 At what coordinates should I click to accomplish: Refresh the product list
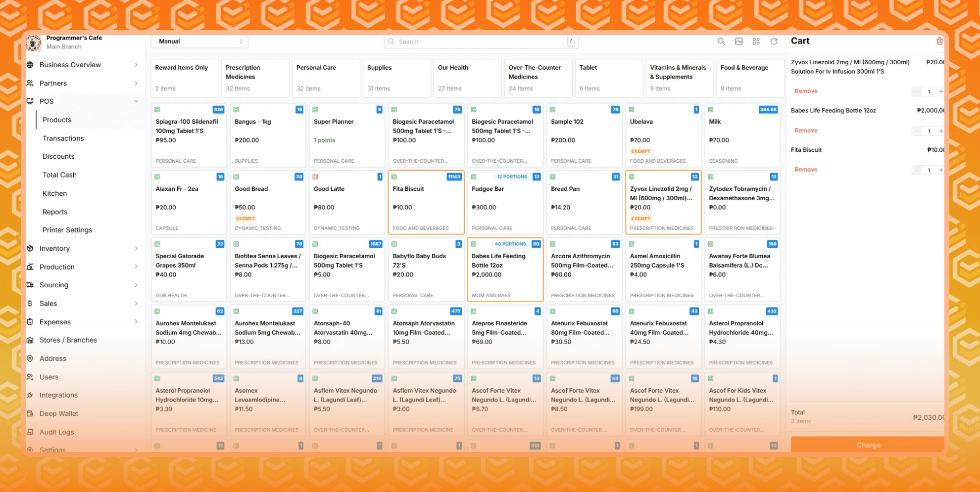[774, 42]
